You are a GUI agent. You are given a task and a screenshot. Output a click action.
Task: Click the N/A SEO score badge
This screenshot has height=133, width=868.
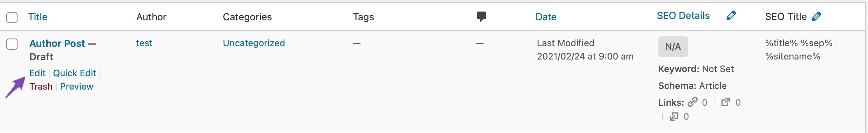click(x=673, y=47)
